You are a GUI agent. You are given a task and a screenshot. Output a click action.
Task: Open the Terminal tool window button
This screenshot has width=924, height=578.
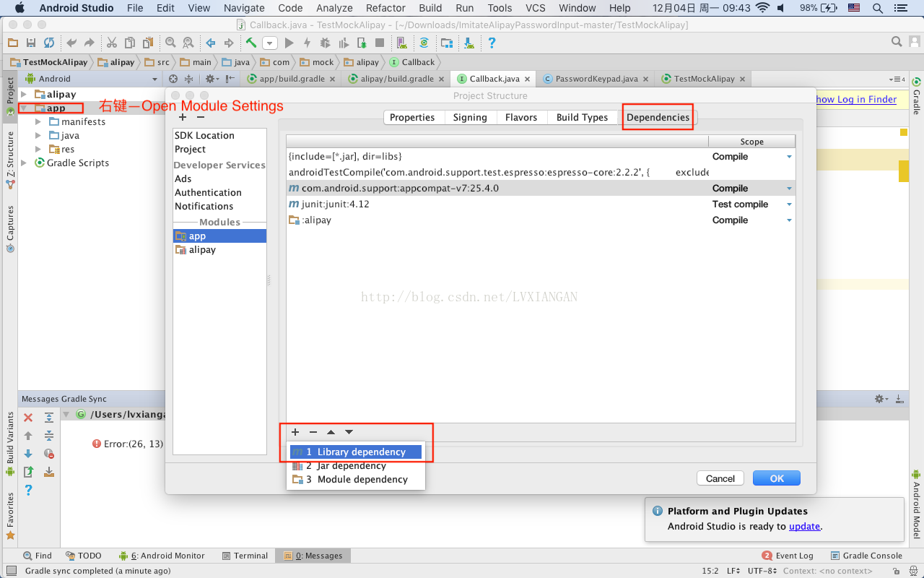[244, 556]
